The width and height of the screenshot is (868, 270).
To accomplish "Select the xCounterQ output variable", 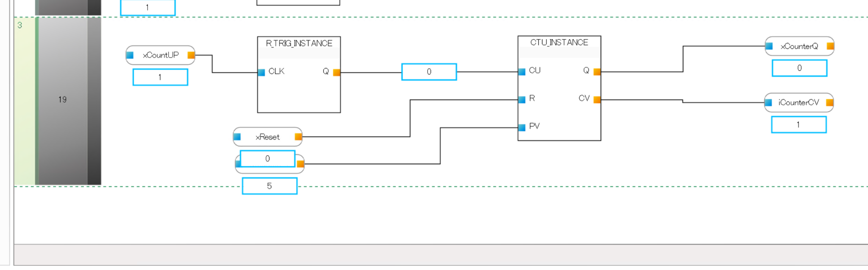I will pos(799,46).
